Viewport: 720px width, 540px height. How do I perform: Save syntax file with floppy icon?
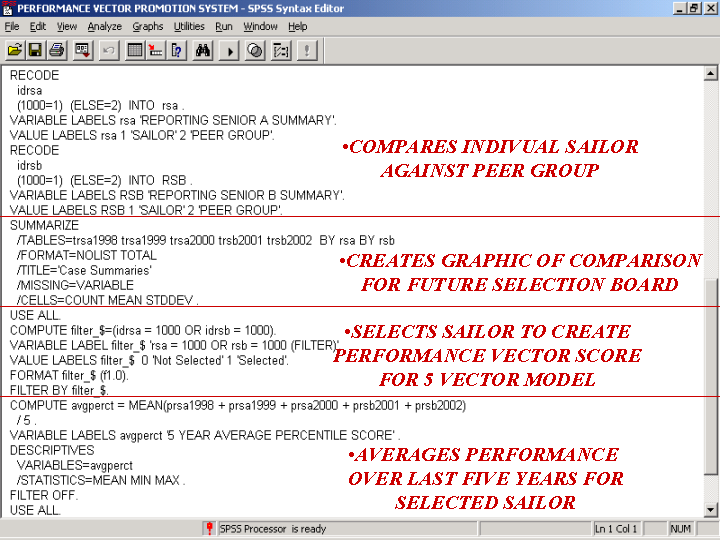point(35,50)
